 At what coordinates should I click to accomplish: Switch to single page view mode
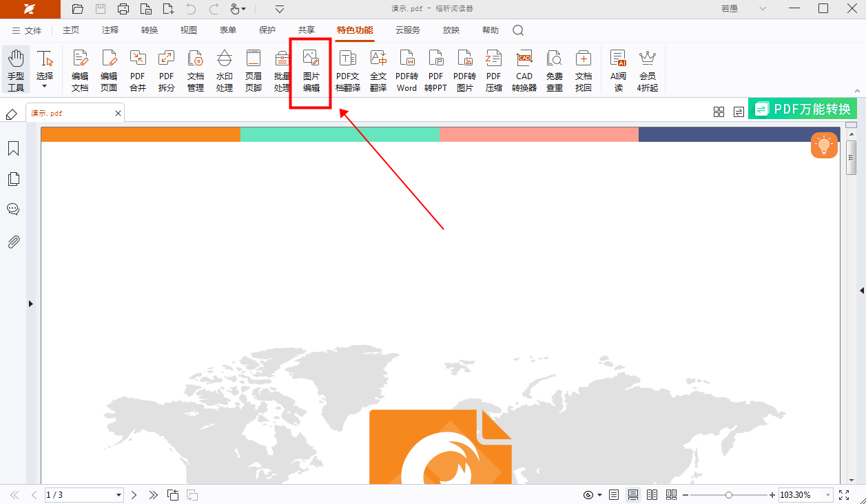614,495
